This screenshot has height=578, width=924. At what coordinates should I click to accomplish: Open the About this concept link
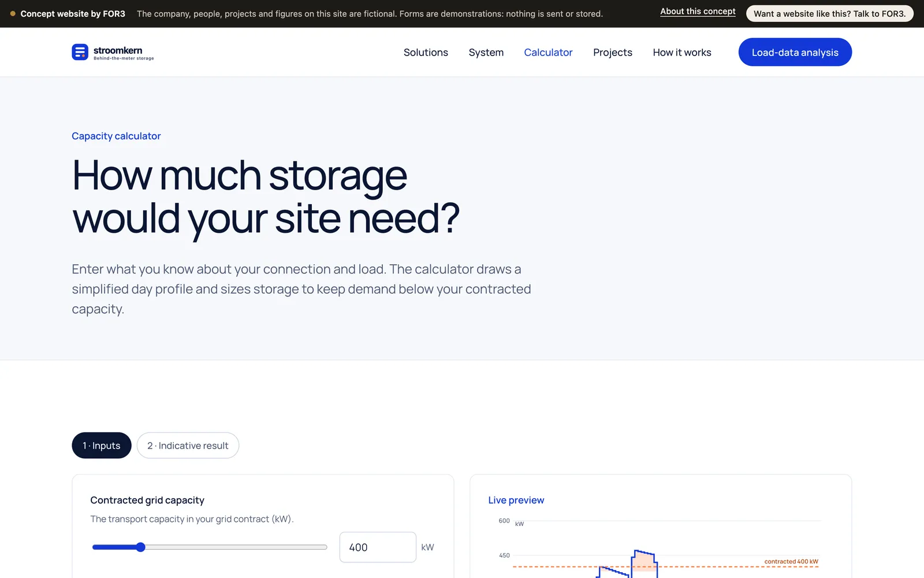coord(698,12)
